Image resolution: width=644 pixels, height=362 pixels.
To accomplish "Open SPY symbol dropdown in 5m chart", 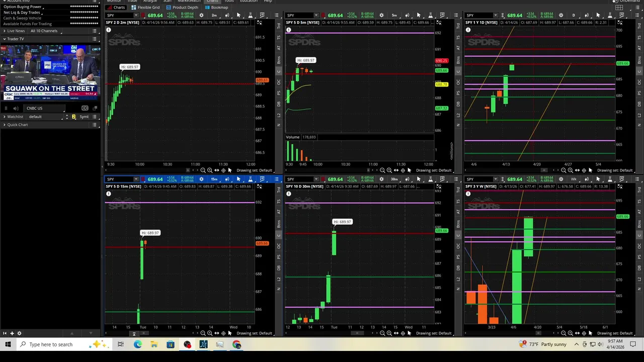I will pos(316,16).
